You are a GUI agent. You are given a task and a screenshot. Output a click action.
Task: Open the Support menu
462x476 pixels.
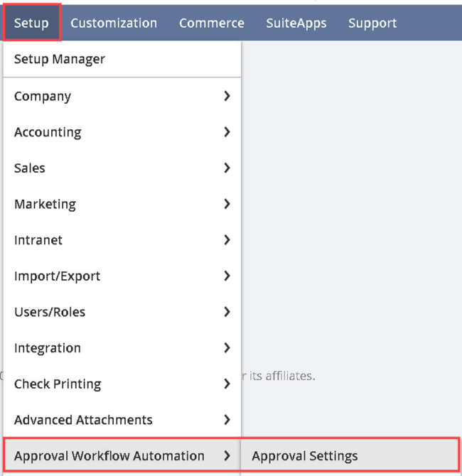(x=372, y=23)
